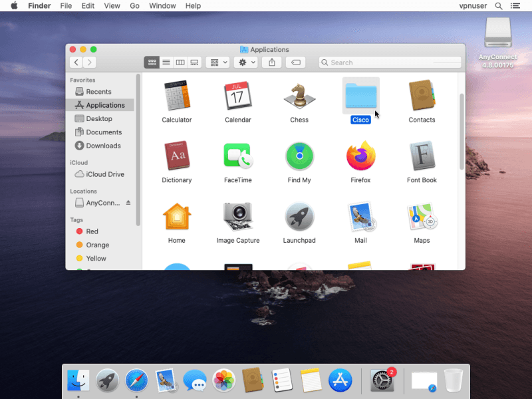
Task: Switch to column view mode
Action: coord(180,63)
